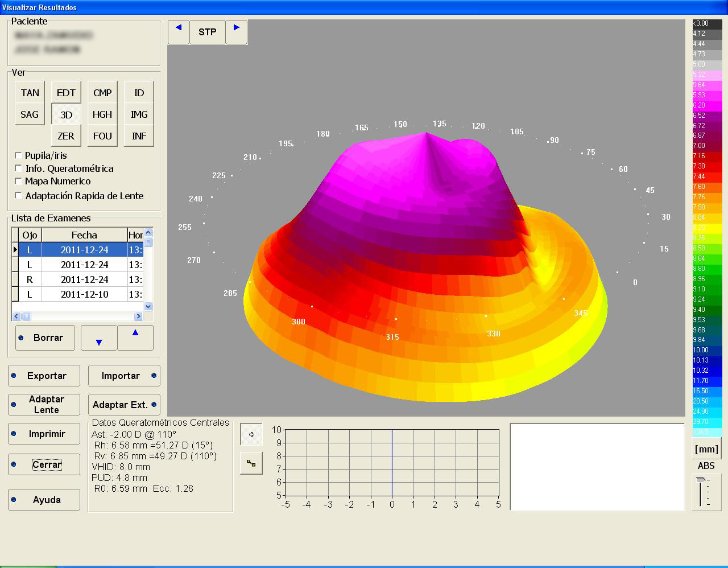Click the 8.80 green color swatch
Screen dimensions: 728x568
(707, 269)
